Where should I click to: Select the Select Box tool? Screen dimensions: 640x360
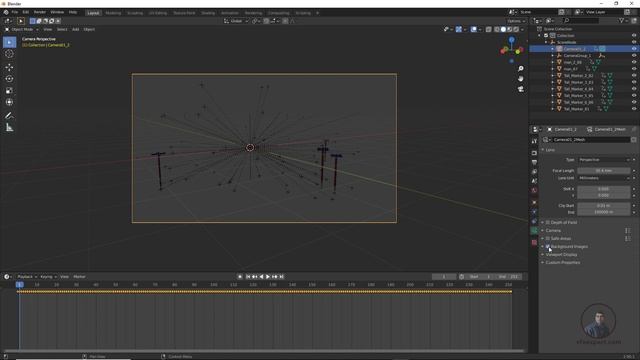point(9,42)
